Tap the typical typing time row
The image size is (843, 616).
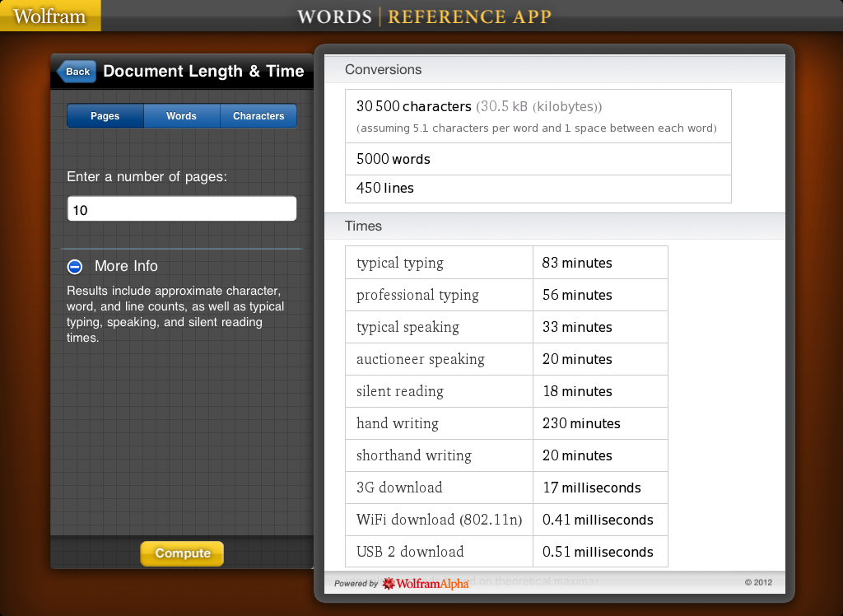tap(505, 263)
